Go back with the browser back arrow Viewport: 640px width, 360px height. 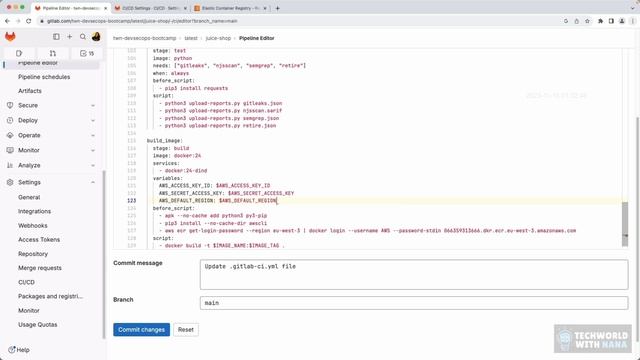pyautogui.click(x=7, y=21)
